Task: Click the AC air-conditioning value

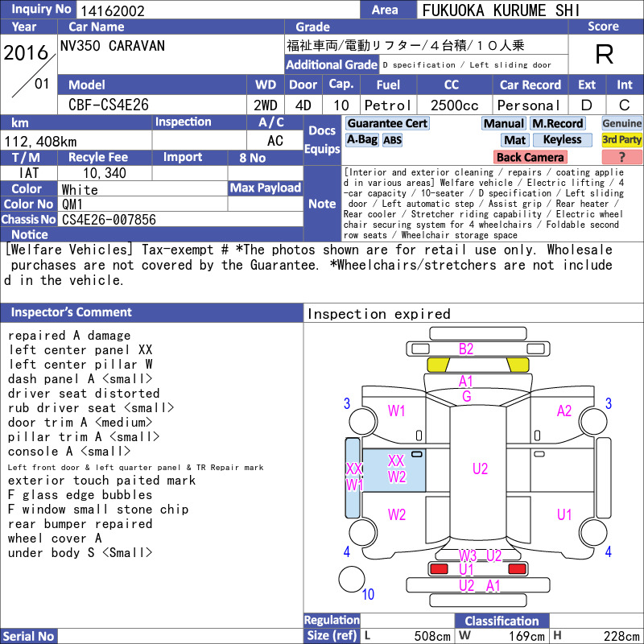Action: tap(275, 141)
